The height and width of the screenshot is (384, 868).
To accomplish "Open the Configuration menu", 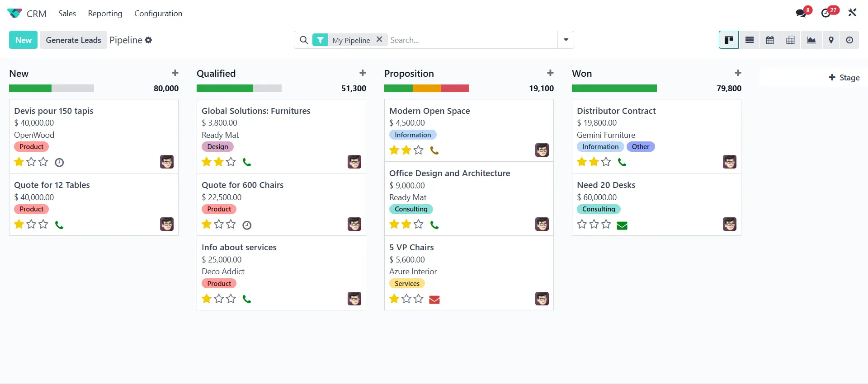I will click(158, 14).
